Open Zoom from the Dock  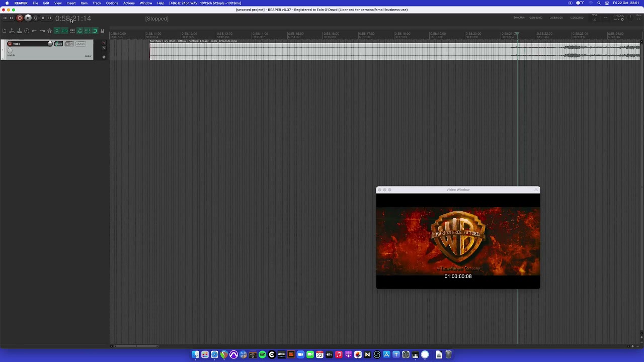pos(301,354)
